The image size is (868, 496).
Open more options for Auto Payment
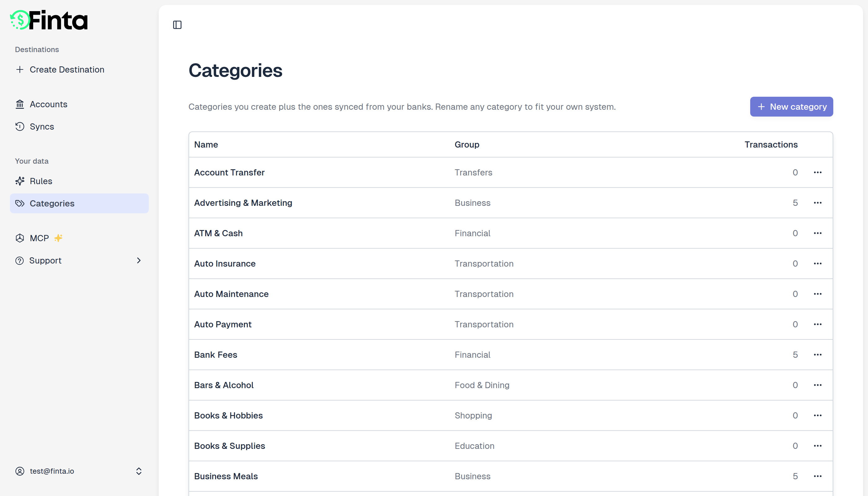tap(817, 324)
